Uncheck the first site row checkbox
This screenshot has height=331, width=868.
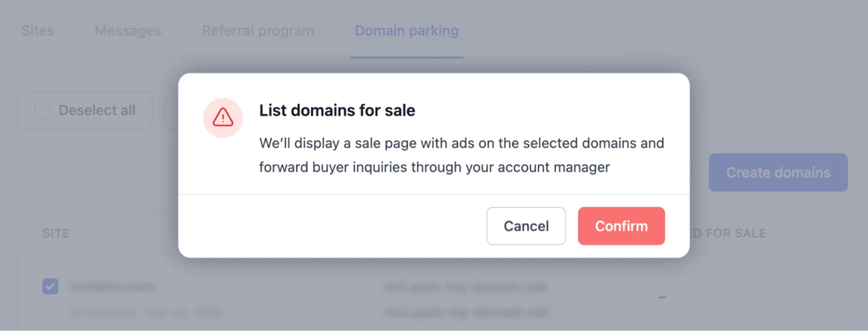(50, 286)
